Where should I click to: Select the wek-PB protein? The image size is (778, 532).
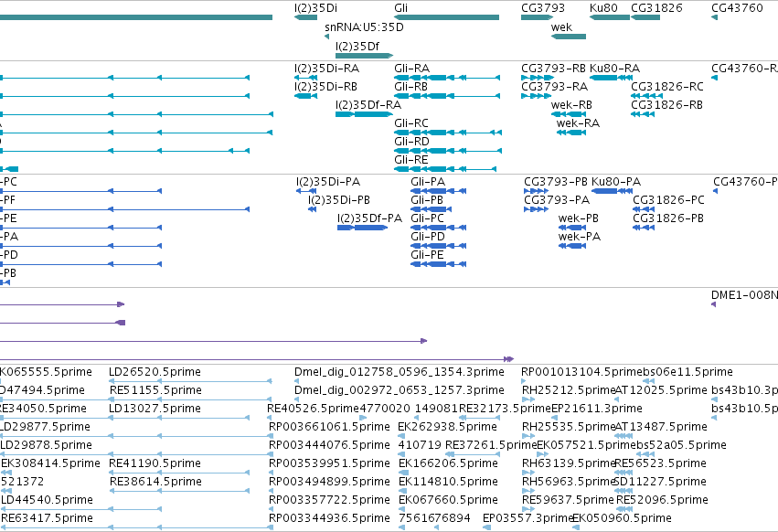pos(572,228)
